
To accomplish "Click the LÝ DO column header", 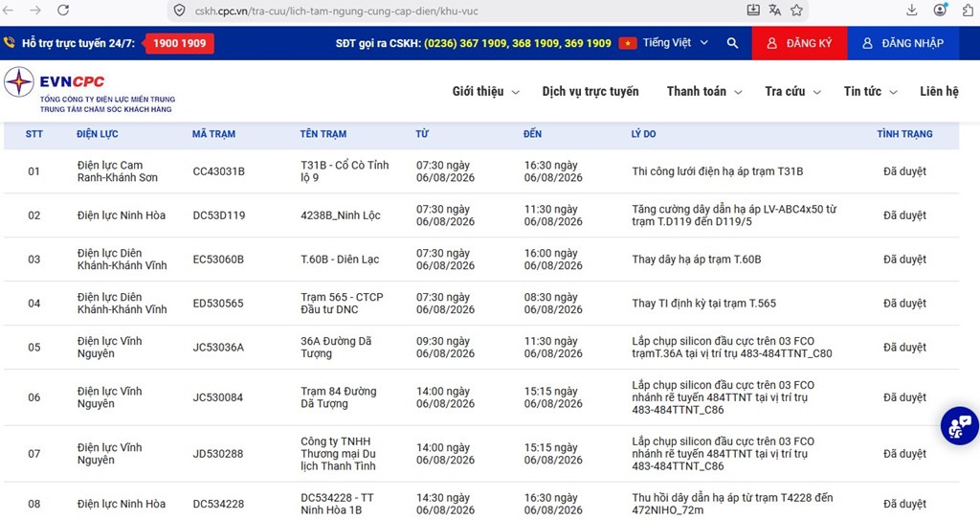I will point(644,134).
